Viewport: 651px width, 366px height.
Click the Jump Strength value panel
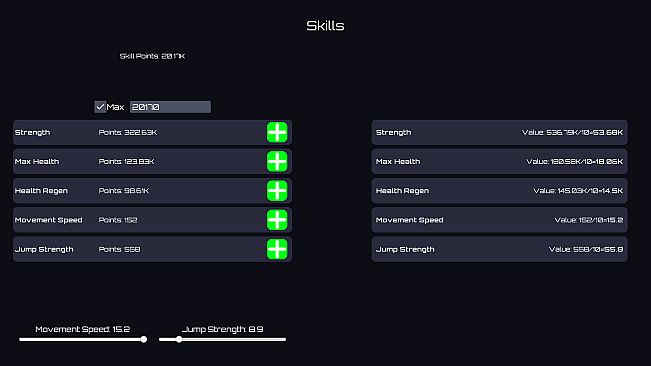(x=499, y=249)
